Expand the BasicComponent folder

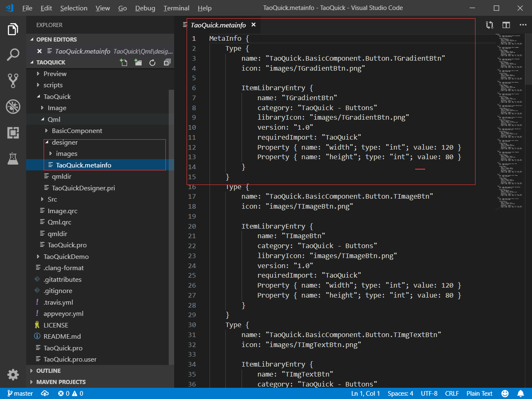click(x=76, y=131)
